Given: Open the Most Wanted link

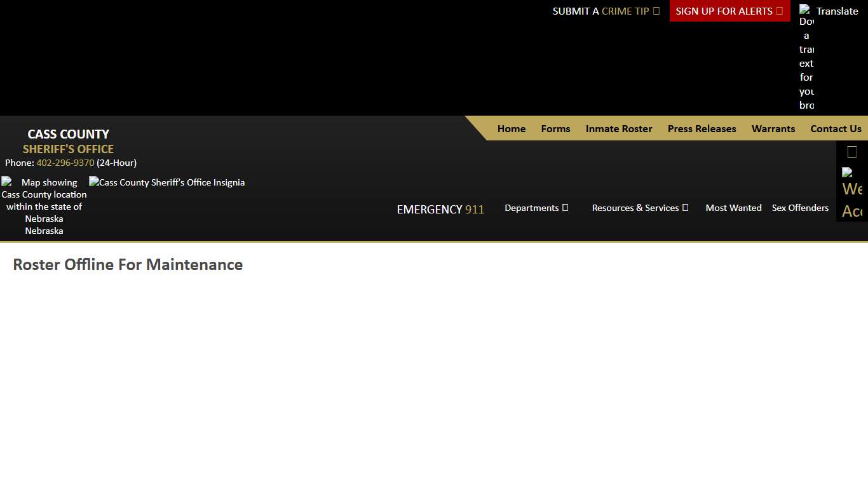Looking at the screenshot, I should pyautogui.click(x=733, y=208).
